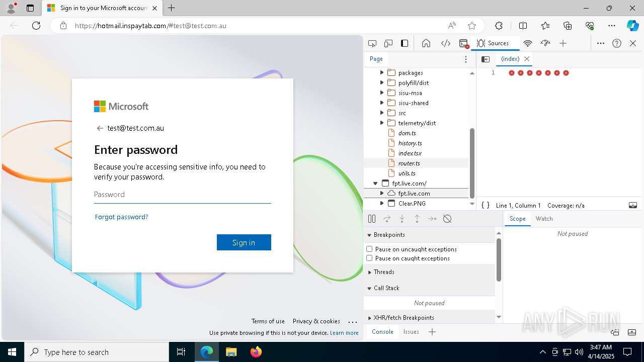Screen dimensions: 644x362
Task: Enable Pause on caught exceptions
Action: click(369, 258)
